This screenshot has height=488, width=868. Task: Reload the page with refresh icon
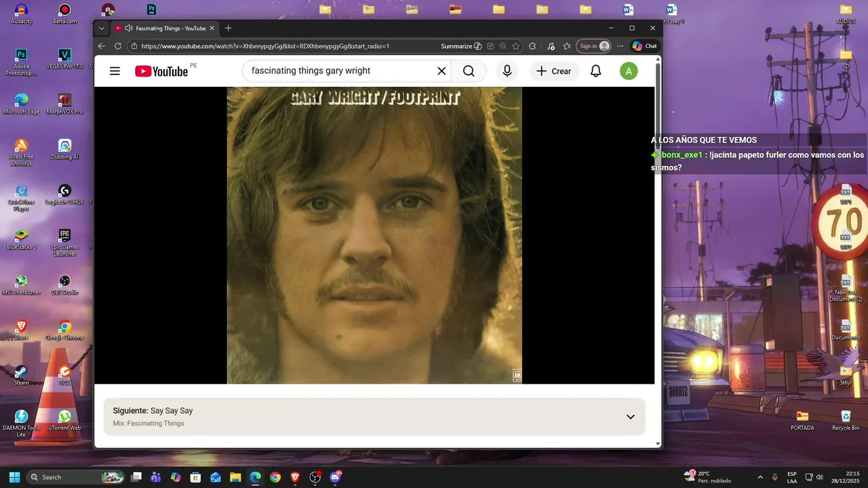coord(118,46)
